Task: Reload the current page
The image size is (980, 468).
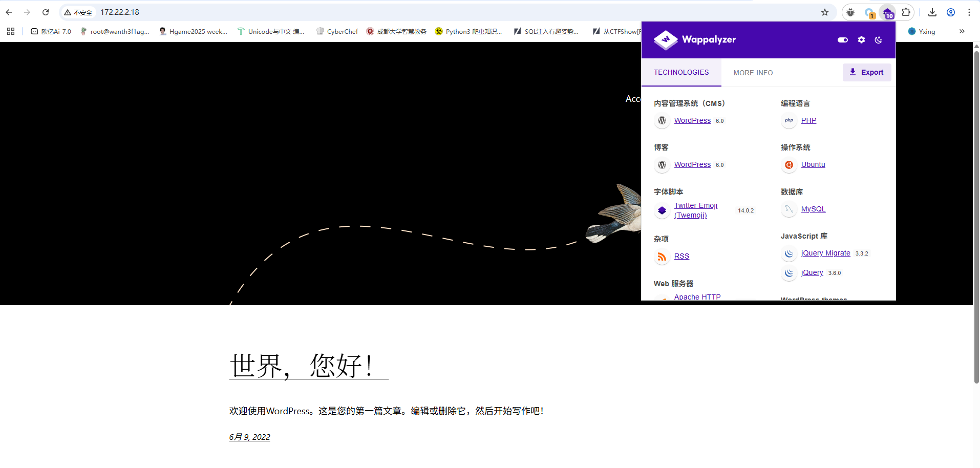Action: [46, 12]
